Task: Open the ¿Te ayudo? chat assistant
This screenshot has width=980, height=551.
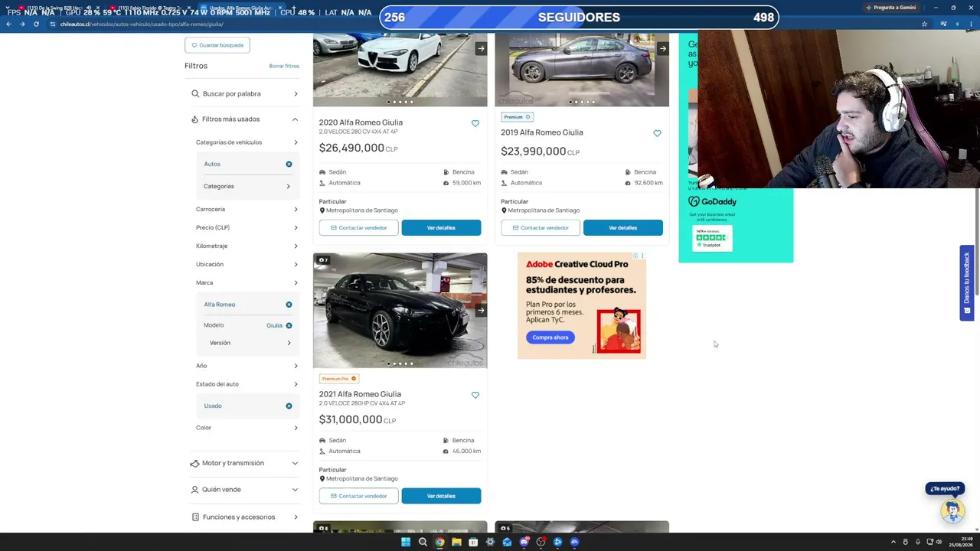Action: (952, 510)
